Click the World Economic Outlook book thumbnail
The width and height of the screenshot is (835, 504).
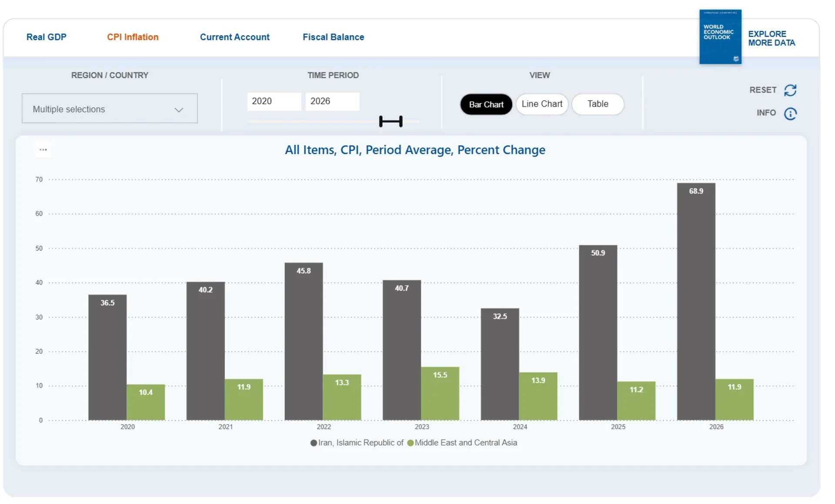point(720,37)
